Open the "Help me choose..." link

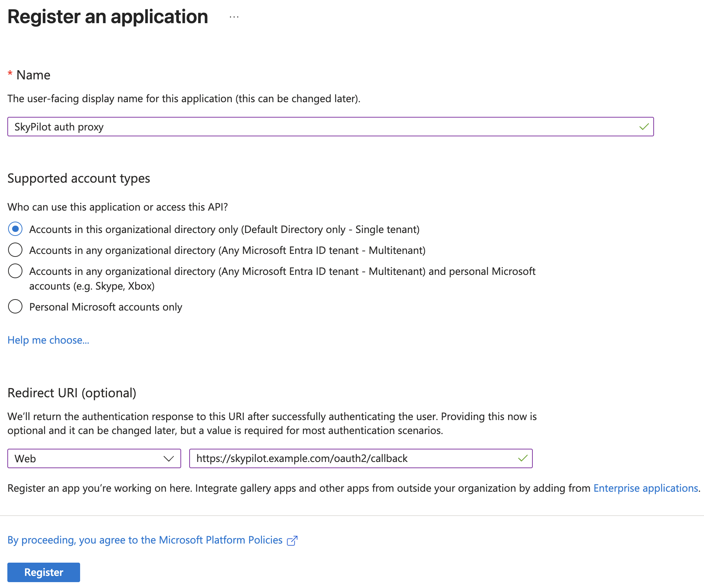coord(48,340)
